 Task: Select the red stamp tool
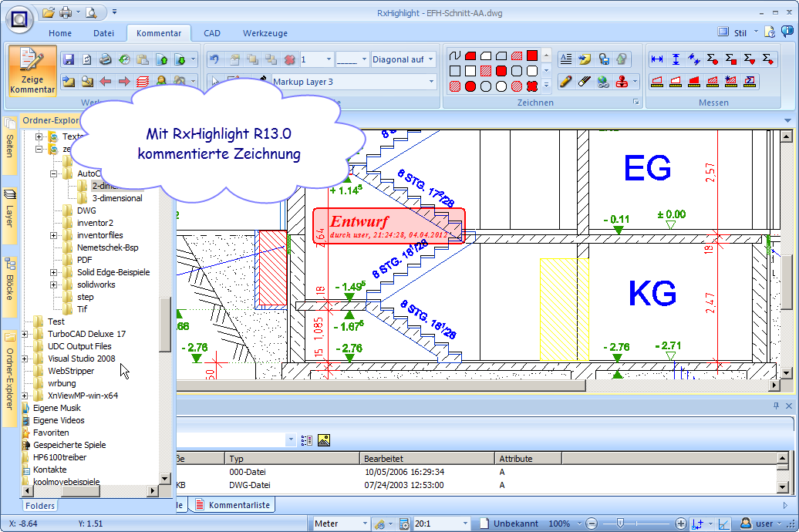[622, 81]
